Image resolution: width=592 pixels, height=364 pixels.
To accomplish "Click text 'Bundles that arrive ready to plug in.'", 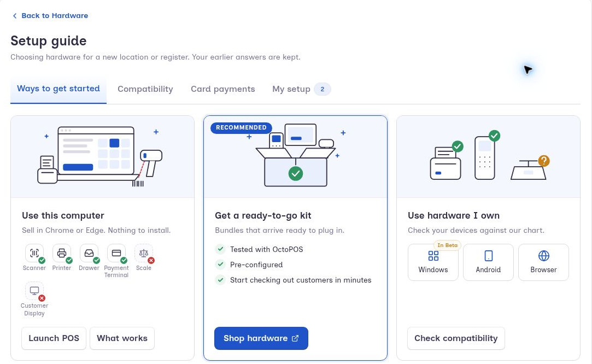I will (280, 230).
